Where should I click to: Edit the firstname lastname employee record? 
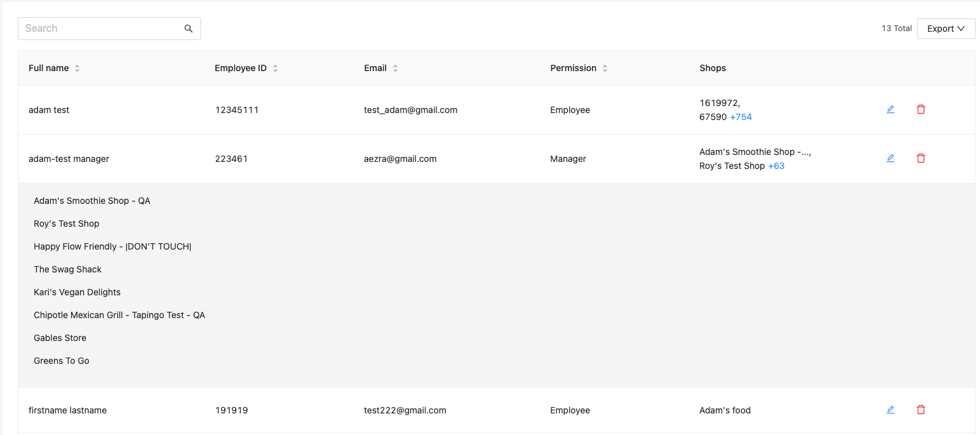[890, 410]
